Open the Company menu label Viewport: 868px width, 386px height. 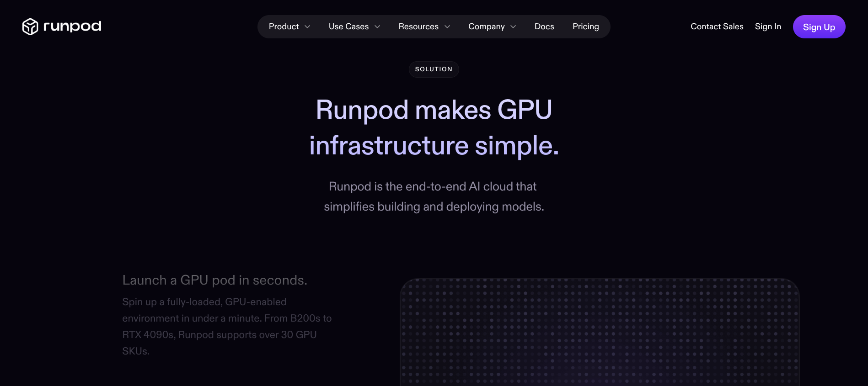[x=486, y=26]
